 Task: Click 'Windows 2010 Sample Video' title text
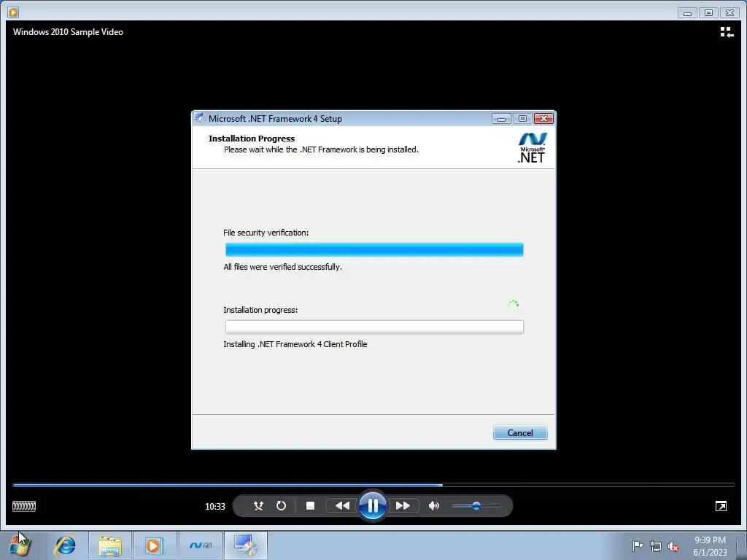pos(68,32)
